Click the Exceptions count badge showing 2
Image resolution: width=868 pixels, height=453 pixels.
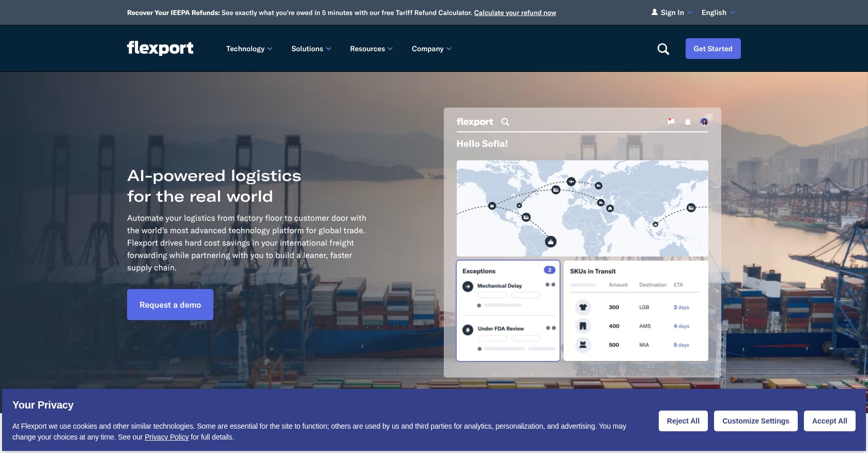point(550,270)
